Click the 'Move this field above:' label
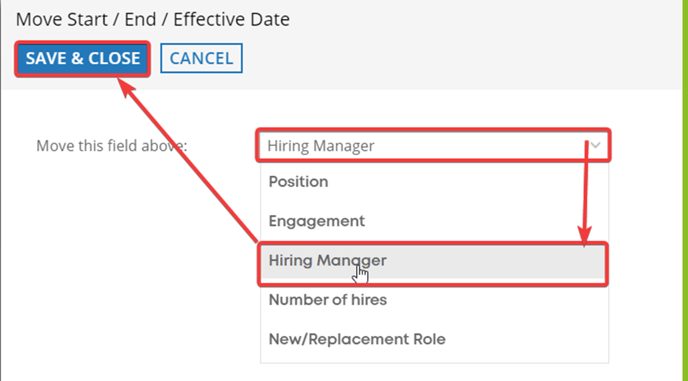Image resolution: width=688 pixels, height=381 pixels. coord(111,146)
